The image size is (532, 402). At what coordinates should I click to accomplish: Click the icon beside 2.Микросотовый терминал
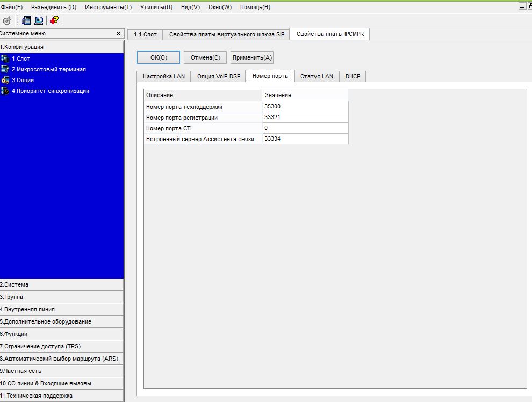click(5, 69)
